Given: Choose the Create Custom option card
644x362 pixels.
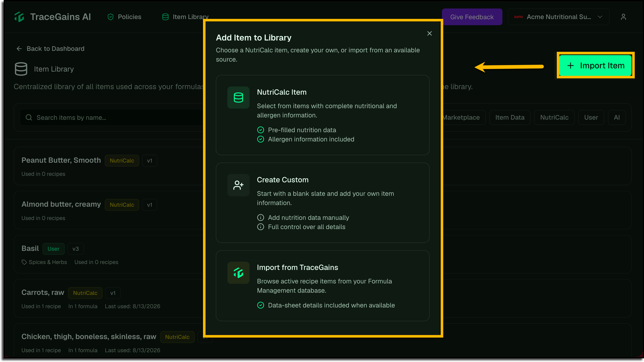Looking at the screenshot, I should click(323, 203).
